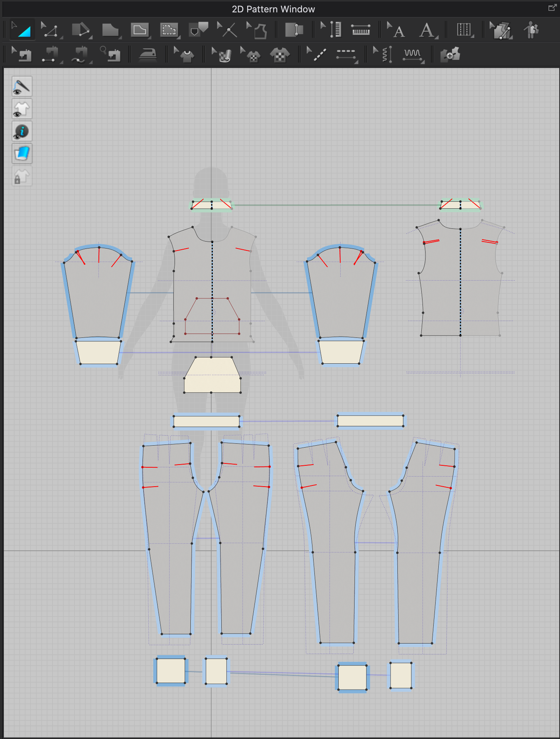
Task: Select the Edit Sewing tool with arrow
Action: coord(22,54)
